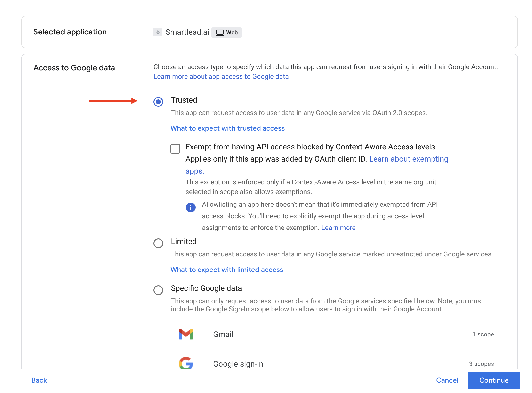Click the Gmail logo icon
This screenshot has width=532, height=393.
pyautogui.click(x=186, y=334)
